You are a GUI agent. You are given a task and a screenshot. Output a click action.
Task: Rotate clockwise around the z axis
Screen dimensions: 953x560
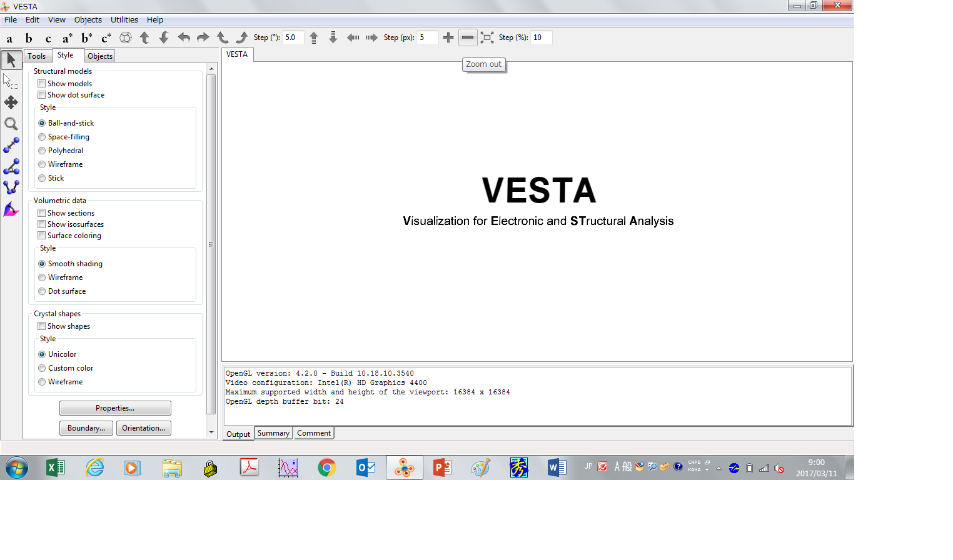[242, 38]
